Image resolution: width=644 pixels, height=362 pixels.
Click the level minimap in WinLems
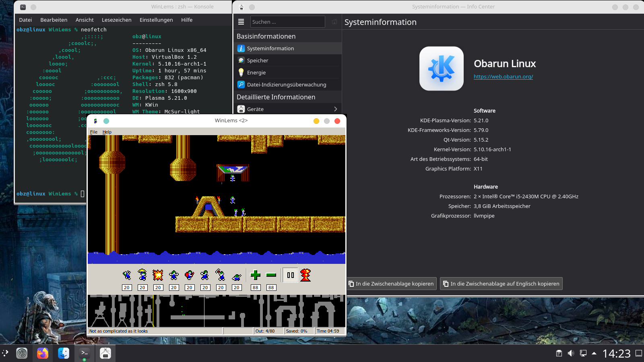(x=217, y=311)
